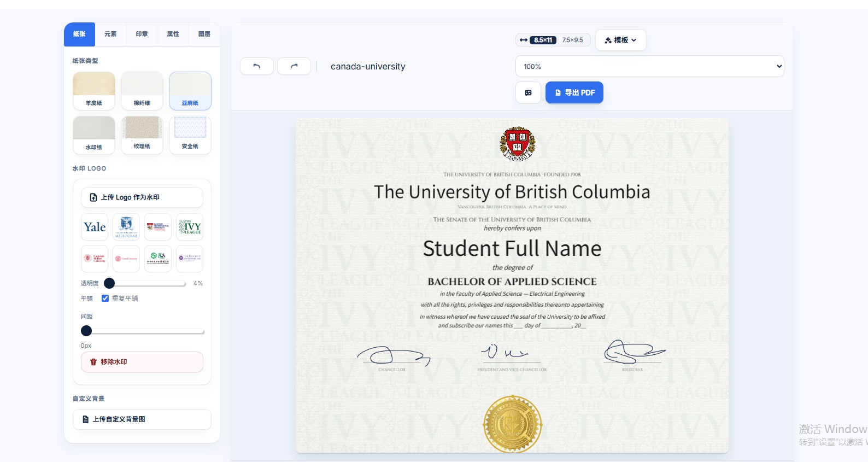This screenshot has width=868, height=462.
Task: Open the 元素 tab
Action: (110, 34)
